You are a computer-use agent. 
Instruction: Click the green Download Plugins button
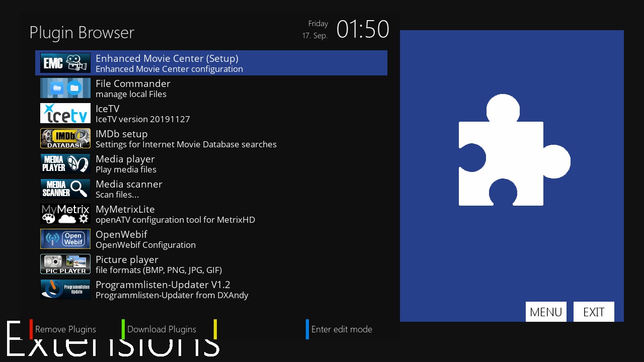(x=159, y=329)
